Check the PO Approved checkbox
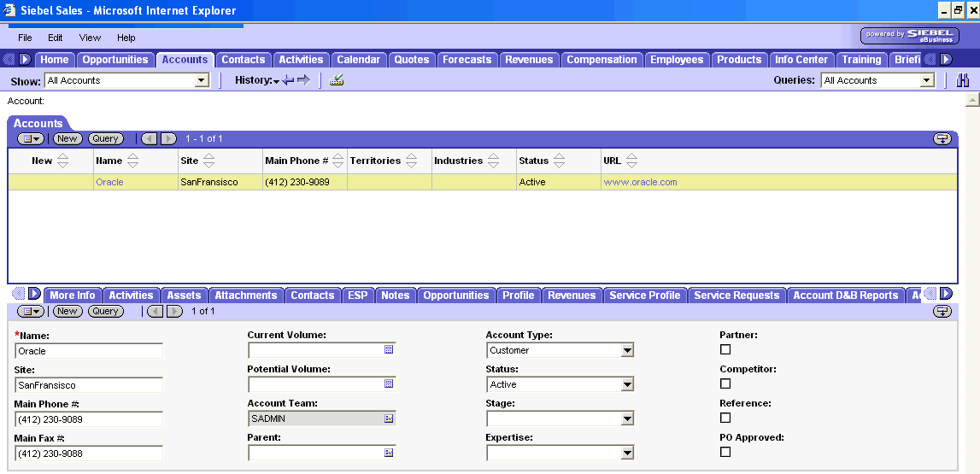This screenshot has width=980, height=474. pyautogui.click(x=725, y=452)
